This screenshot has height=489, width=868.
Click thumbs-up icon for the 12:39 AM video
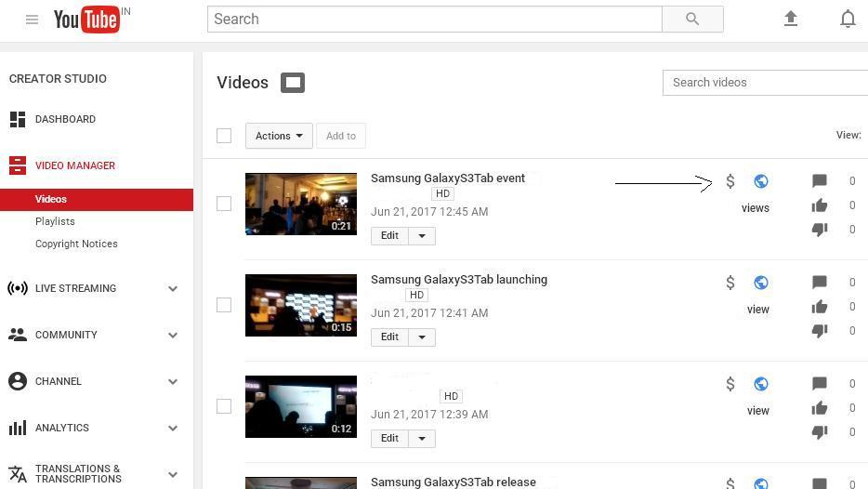pyautogui.click(x=820, y=408)
